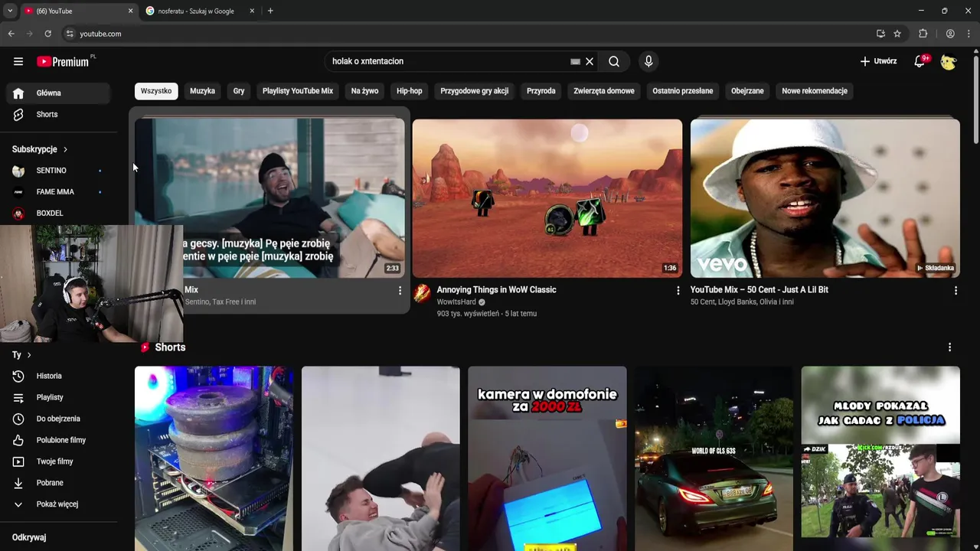
Task: Open the WowItsHard channel link
Action: pos(456,302)
